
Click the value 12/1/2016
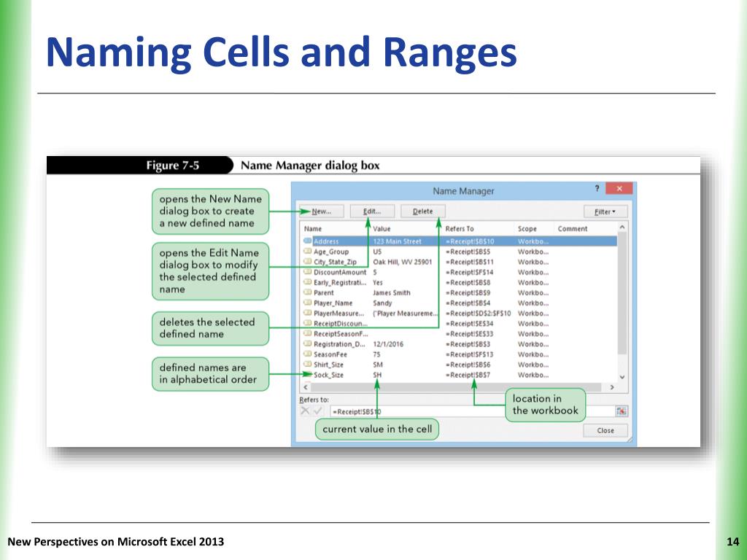[388, 344]
